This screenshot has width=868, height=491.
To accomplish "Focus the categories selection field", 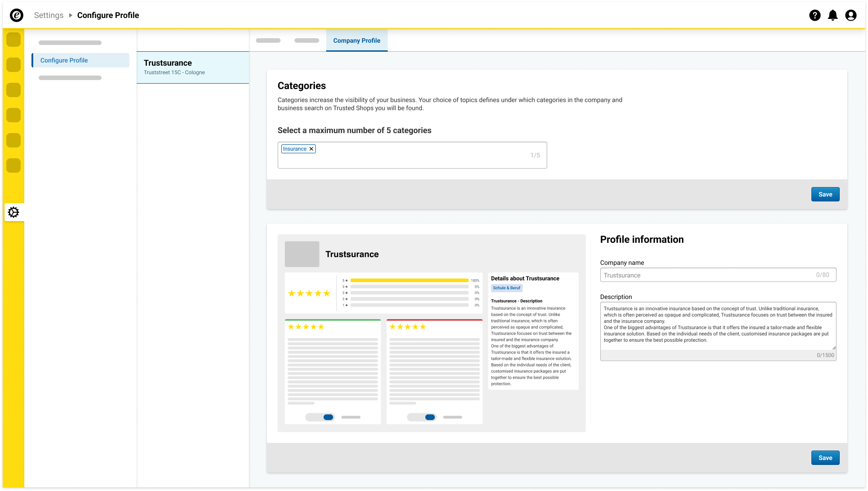I will point(412,155).
